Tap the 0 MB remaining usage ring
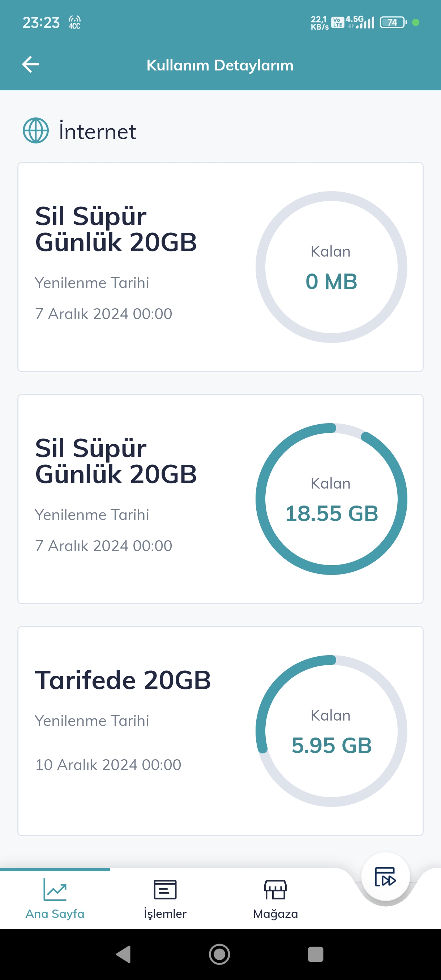 (x=331, y=267)
